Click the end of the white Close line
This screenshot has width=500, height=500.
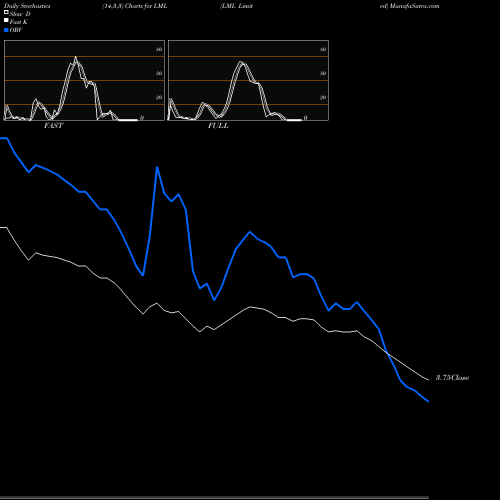[x=428, y=380]
